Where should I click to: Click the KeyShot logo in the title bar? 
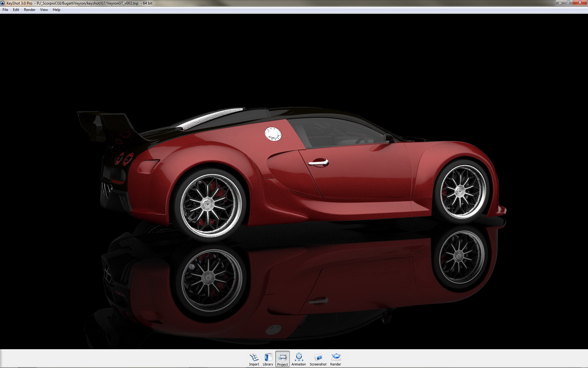(x=4, y=3)
